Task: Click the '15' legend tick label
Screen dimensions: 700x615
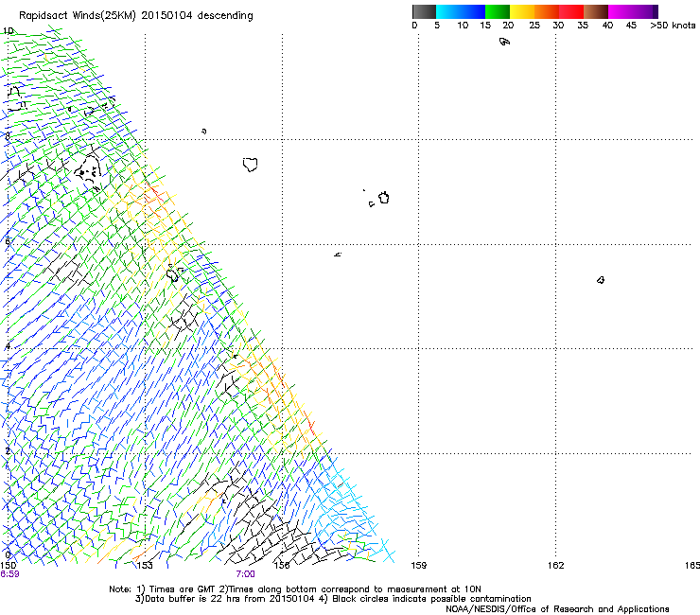Action: click(x=485, y=26)
